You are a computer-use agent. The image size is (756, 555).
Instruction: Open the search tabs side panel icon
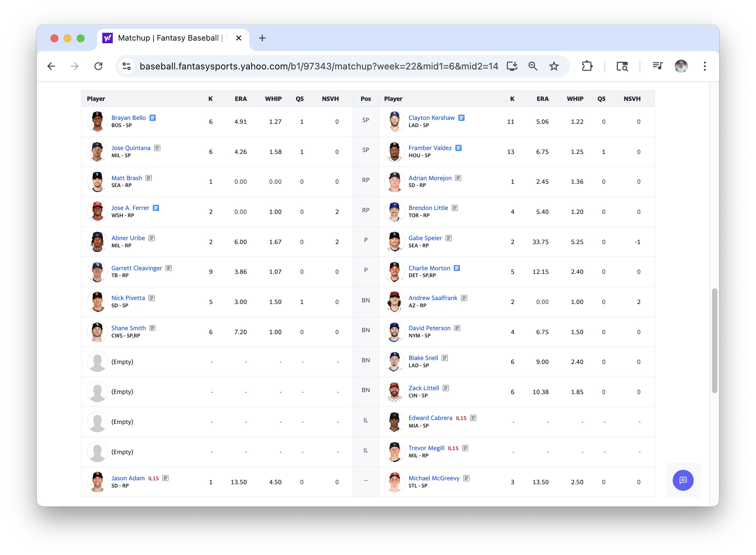[x=622, y=66]
